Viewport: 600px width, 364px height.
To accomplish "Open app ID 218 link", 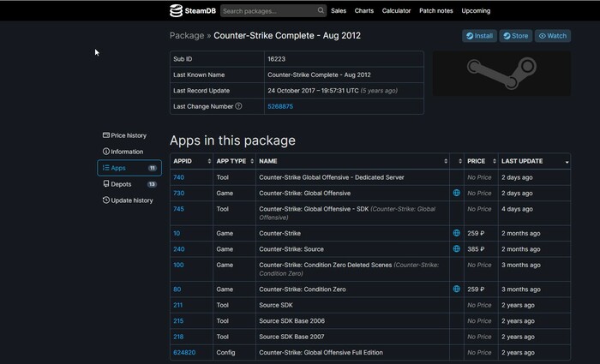I will (x=178, y=337).
